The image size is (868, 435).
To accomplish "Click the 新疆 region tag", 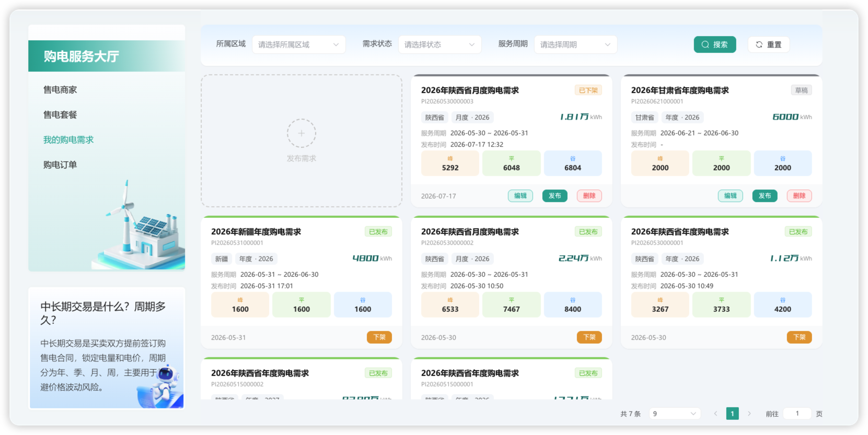I will pos(222,259).
